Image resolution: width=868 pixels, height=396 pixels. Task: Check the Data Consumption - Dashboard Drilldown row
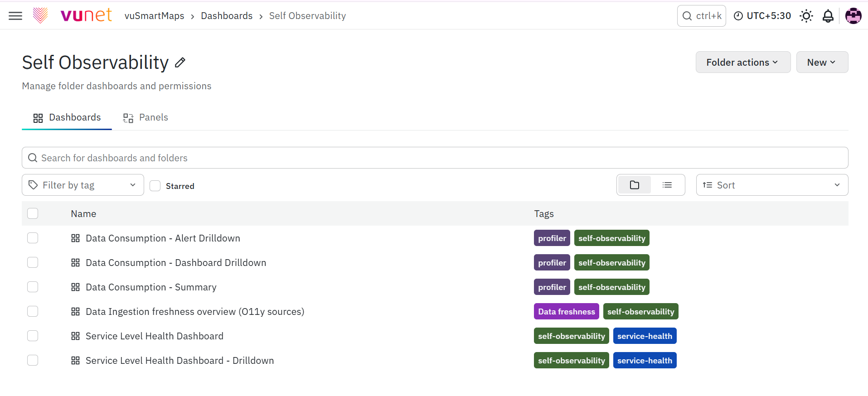coord(33,262)
